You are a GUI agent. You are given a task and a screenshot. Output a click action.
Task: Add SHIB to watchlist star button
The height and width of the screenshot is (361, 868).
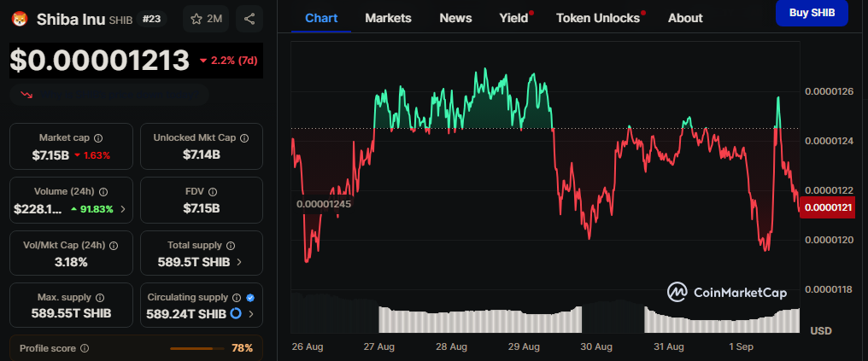[x=205, y=19]
